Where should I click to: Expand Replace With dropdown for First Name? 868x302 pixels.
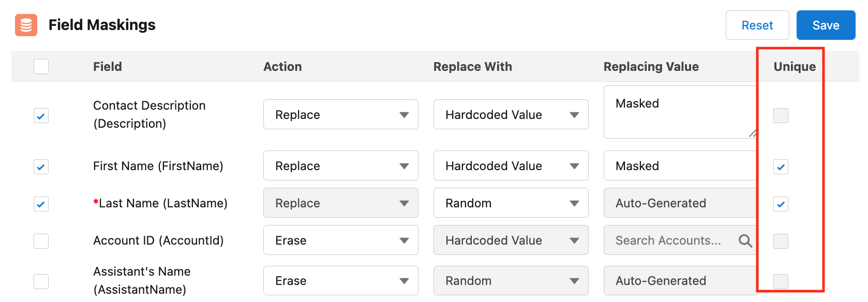tap(511, 166)
